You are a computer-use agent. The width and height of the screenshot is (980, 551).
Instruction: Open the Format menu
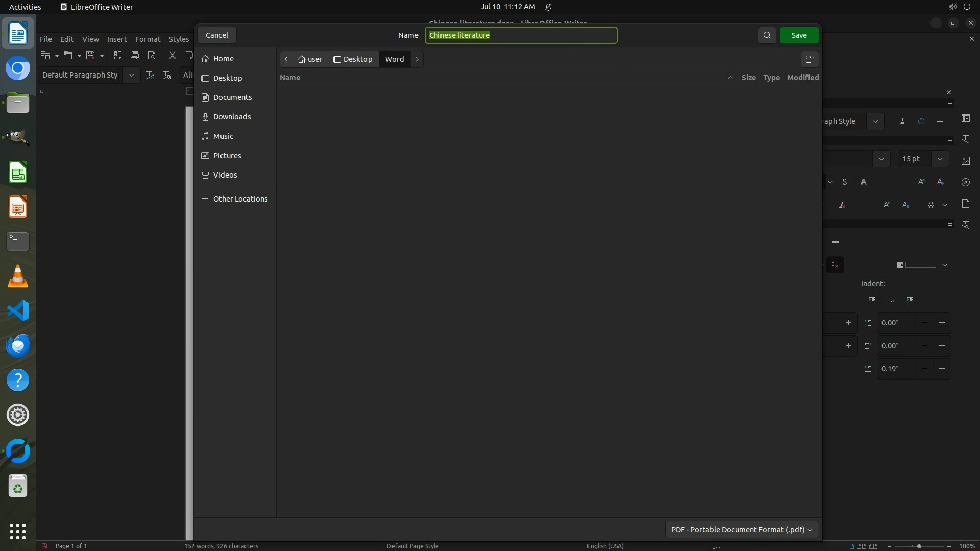148,39
